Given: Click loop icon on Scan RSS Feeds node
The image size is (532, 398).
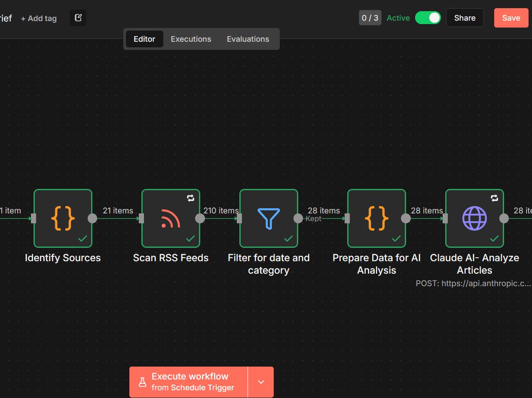Looking at the screenshot, I should [191, 198].
